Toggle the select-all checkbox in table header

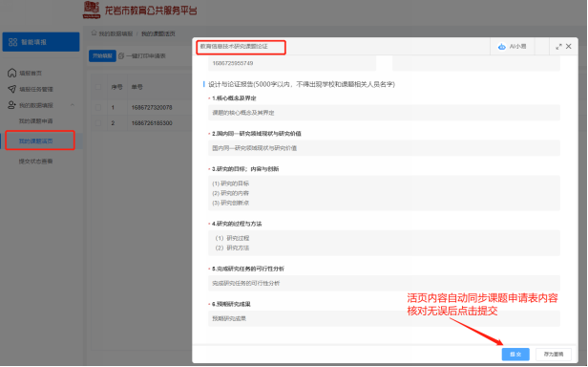point(98,87)
